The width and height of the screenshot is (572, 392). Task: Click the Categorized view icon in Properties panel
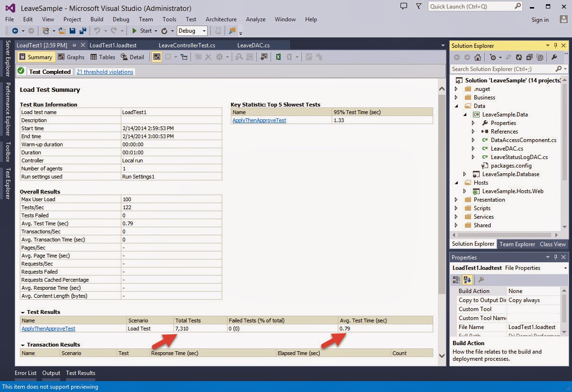[x=456, y=280]
